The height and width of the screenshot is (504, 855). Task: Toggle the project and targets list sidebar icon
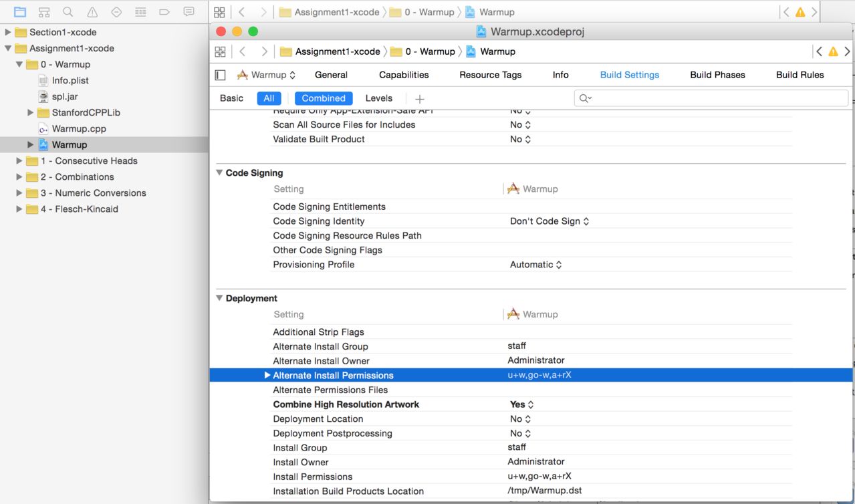click(x=220, y=75)
